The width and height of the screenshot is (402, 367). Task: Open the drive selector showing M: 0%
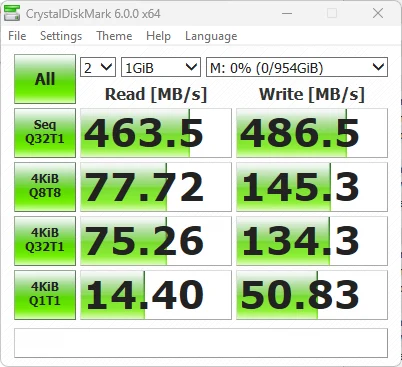[297, 67]
